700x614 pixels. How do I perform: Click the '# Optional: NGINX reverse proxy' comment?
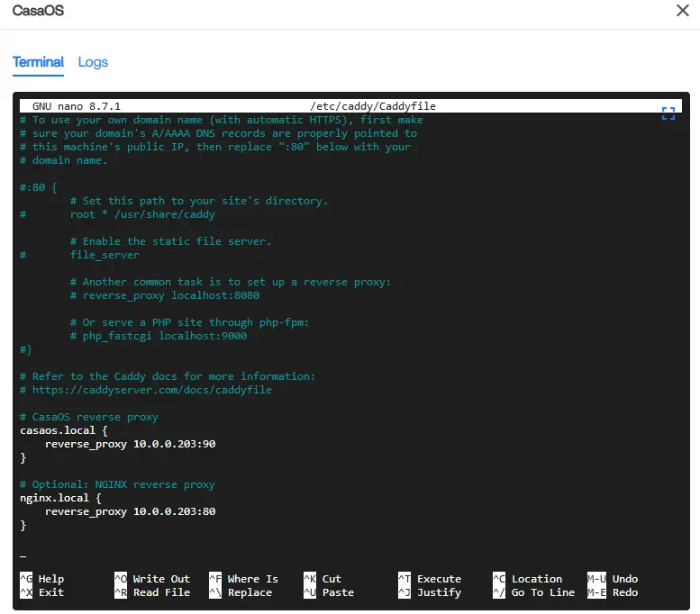point(117,484)
